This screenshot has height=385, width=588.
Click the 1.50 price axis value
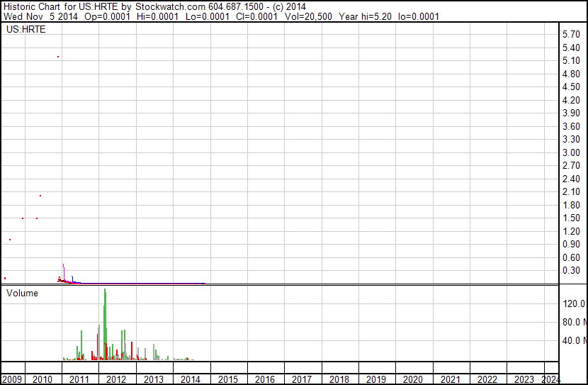[x=571, y=218]
